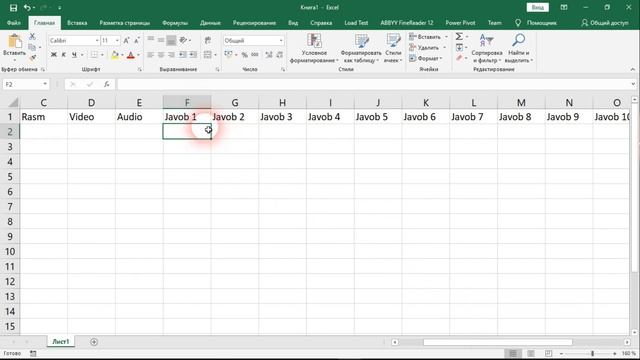Click the fill color paint bucket swatch
The width and height of the screenshot is (640, 360).
(115, 55)
